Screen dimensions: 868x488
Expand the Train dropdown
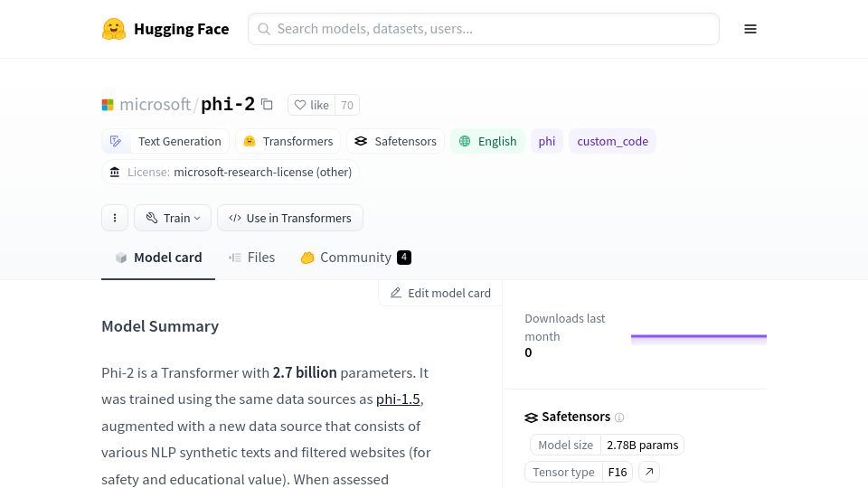[173, 218]
